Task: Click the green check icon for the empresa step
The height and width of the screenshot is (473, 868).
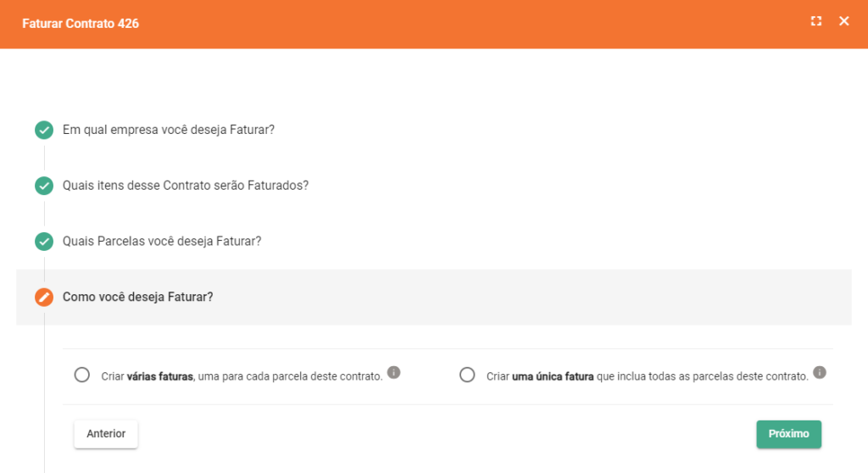Action: [44, 131]
